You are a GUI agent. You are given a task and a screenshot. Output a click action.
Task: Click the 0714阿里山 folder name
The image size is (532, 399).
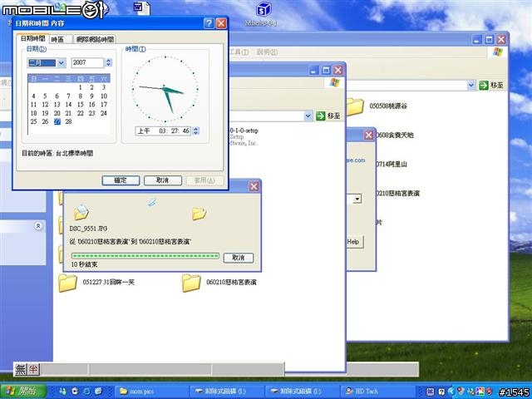pyautogui.click(x=392, y=165)
